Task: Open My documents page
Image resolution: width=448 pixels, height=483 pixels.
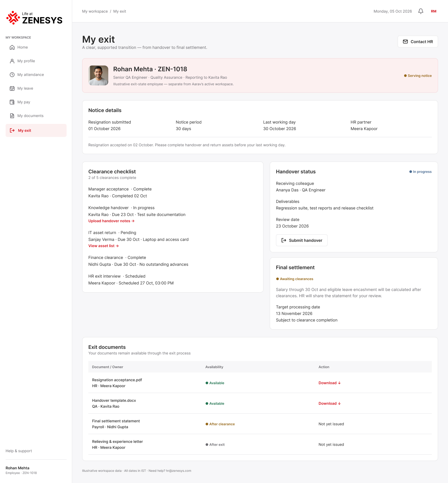Action: tap(36, 116)
